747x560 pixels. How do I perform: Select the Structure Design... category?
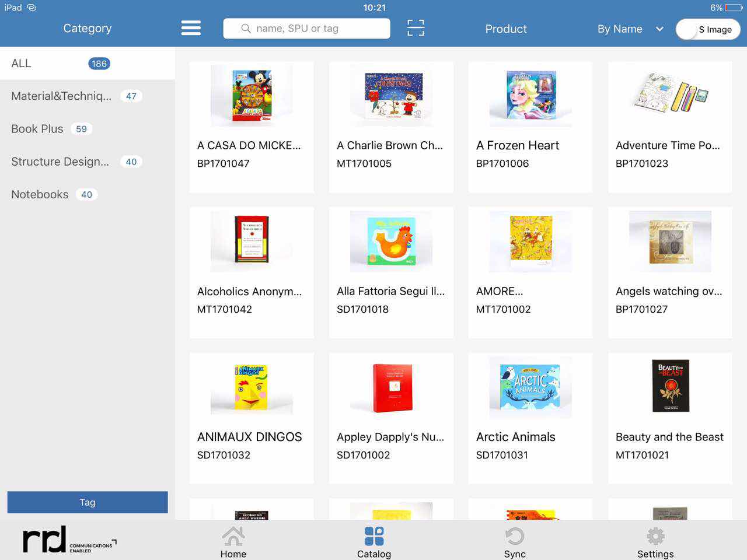88,162
